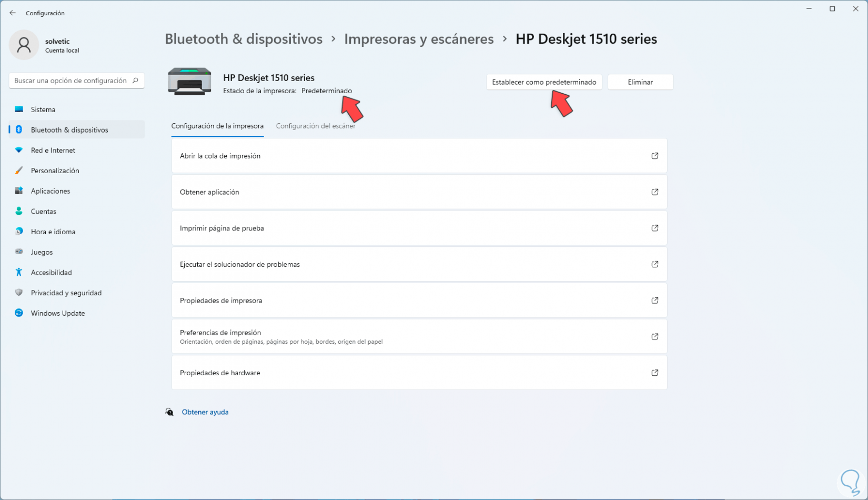This screenshot has width=868, height=500.
Task: Click the Personalización paintbrush icon
Action: coord(19,171)
